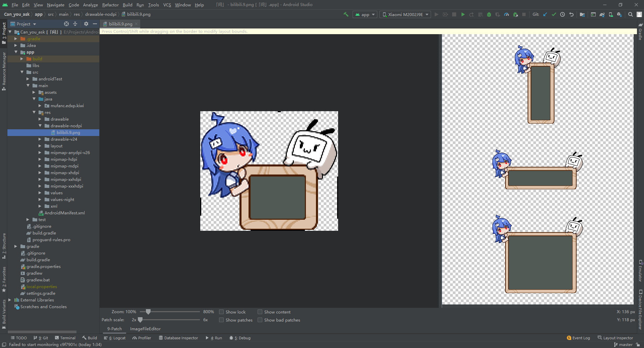Open the profiler gauge icon in toolbar
The height and width of the screenshot is (348, 644).
coord(506,14)
